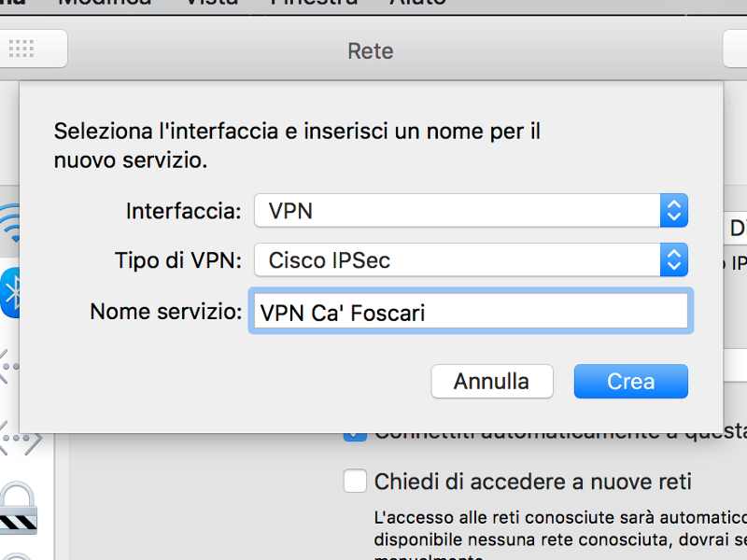Open the Vista menu in menu bar
The width and height of the screenshot is (747, 560).
pos(212,3)
